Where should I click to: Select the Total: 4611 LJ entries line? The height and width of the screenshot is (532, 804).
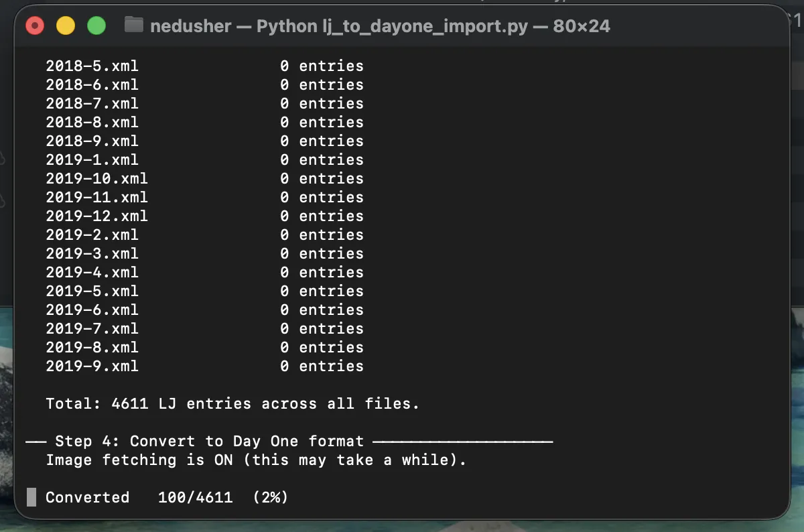(x=232, y=403)
